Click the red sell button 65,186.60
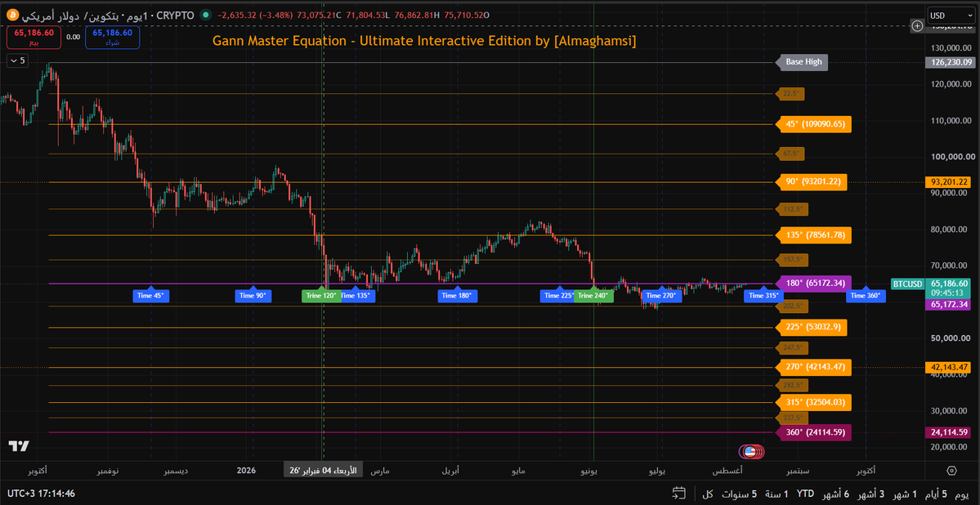 pyautogui.click(x=34, y=37)
